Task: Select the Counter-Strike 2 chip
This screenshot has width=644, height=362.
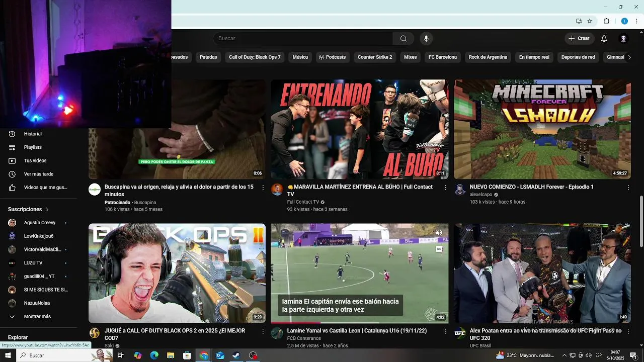Action: point(375,57)
